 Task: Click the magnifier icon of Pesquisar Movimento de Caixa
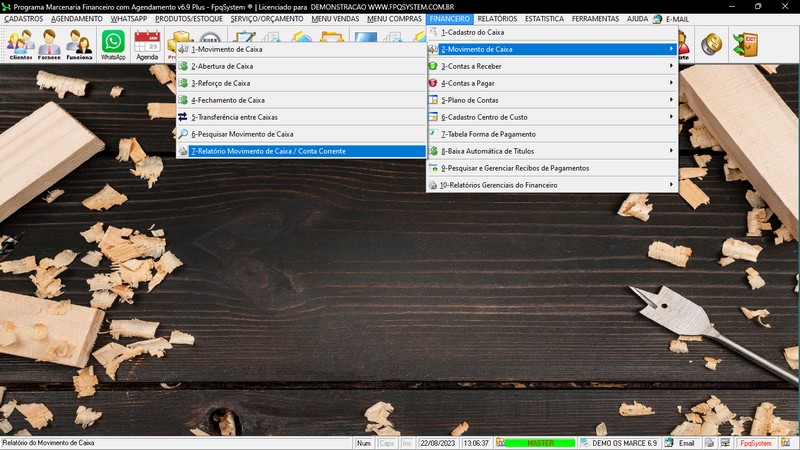[183, 134]
